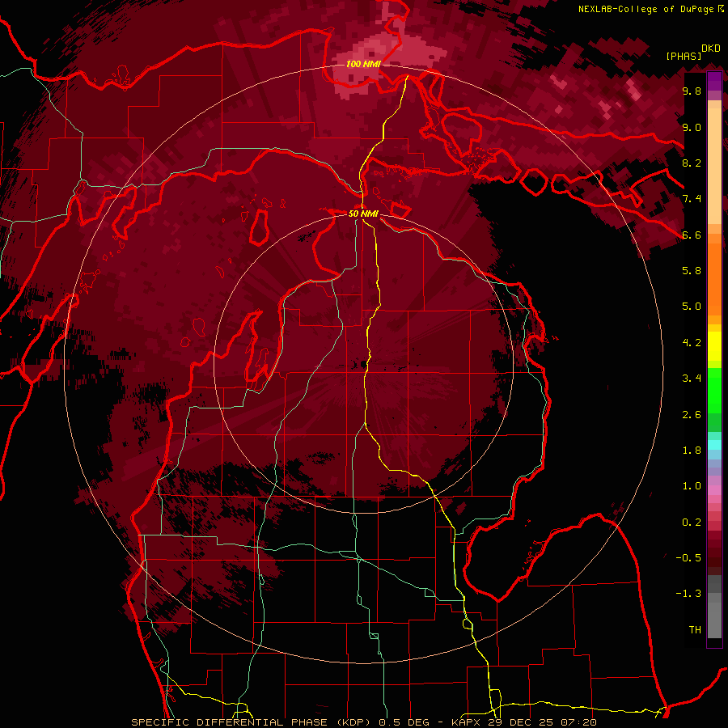This screenshot has height=728, width=728.
Task: Click the 1.8 legend value
Action: click(x=692, y=451)
